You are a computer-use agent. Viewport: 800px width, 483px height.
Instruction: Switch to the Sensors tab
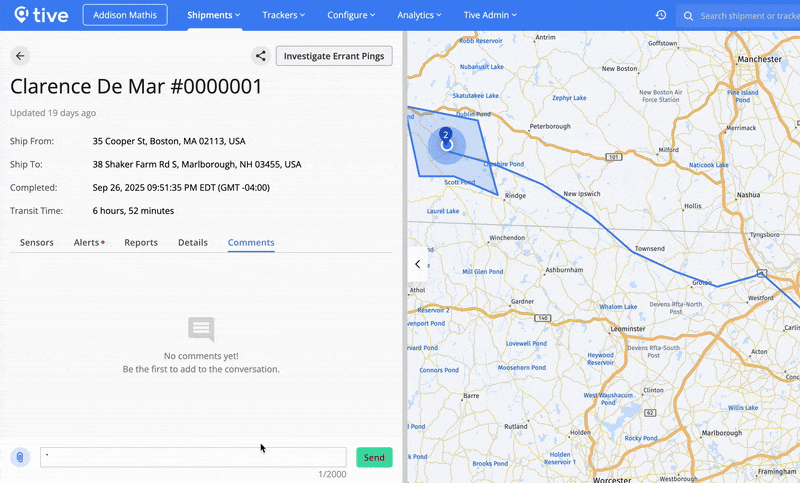pyautogui.click(x=37, y=242)
